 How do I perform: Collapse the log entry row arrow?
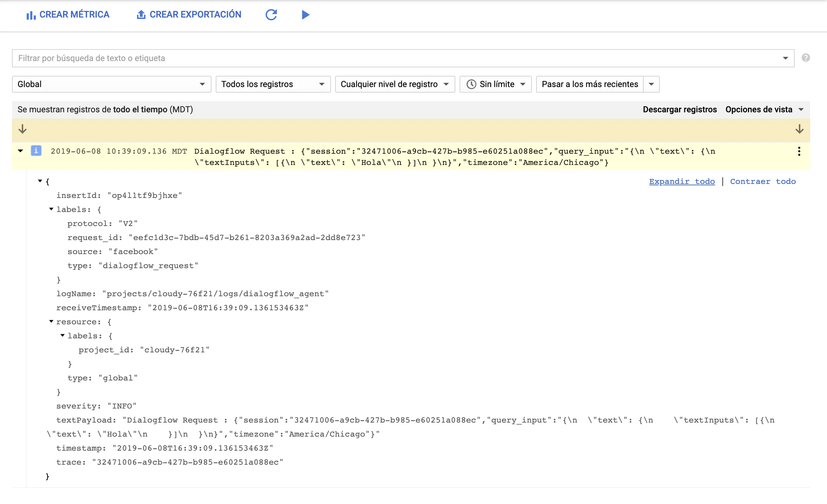[20, 151]
